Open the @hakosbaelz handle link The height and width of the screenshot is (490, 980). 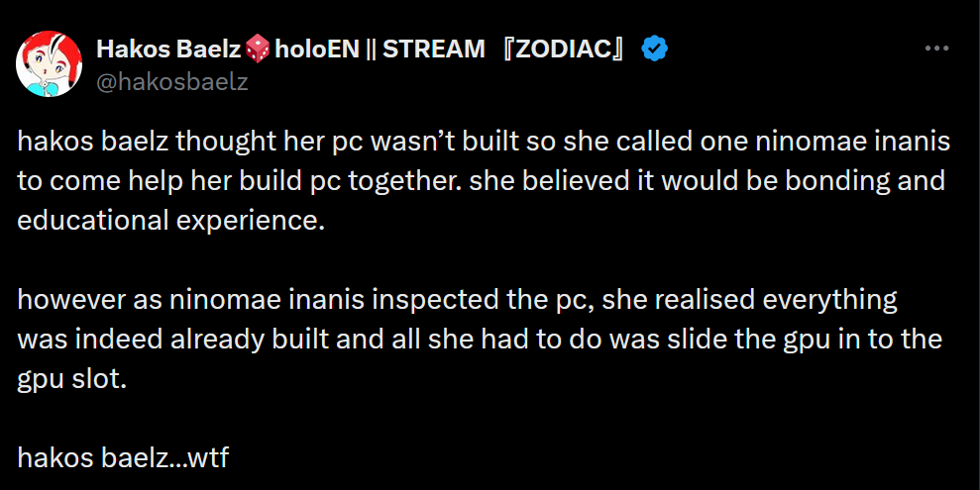click(x=171, y=82)
